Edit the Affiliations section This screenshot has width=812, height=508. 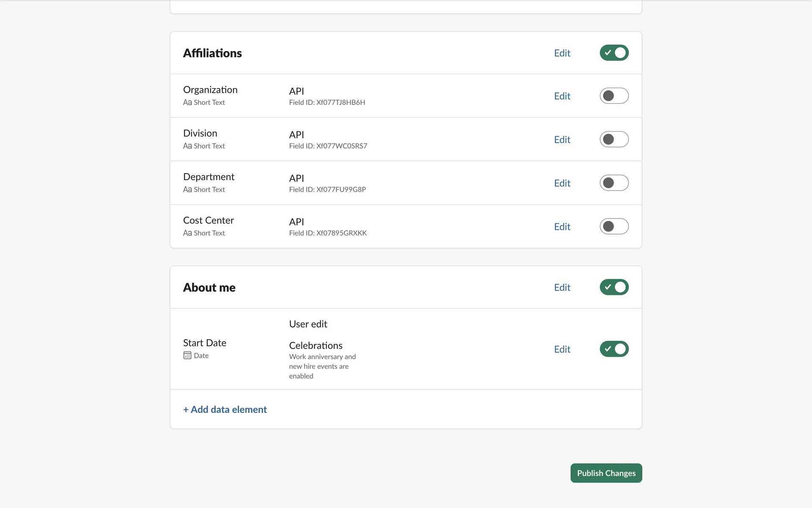[562, 53]
